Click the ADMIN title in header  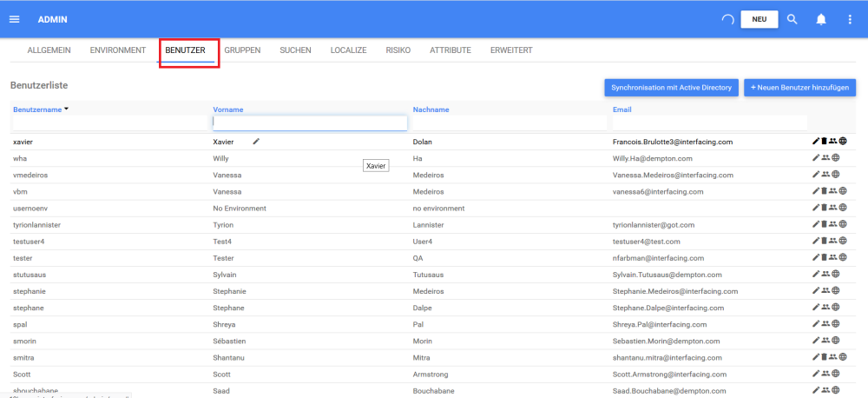(53, 19)
